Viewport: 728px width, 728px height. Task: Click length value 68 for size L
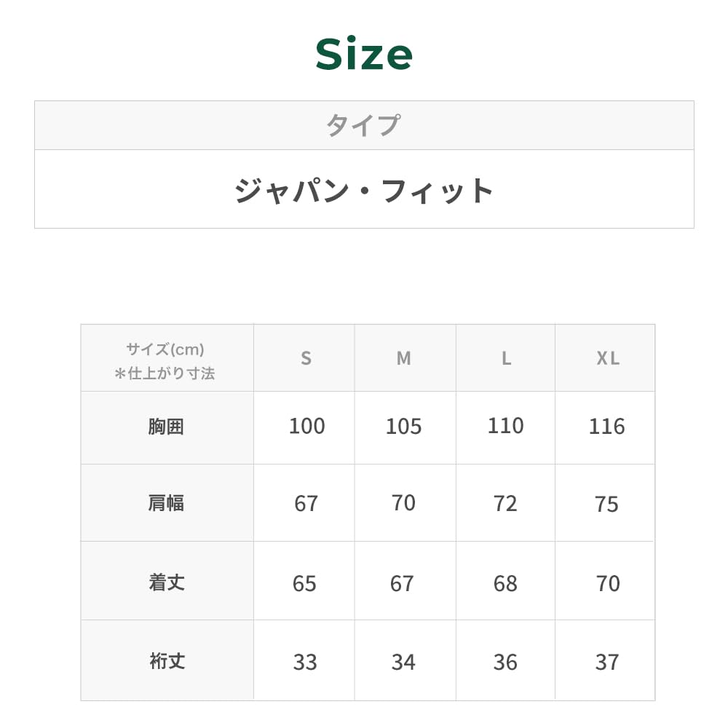pyautogui.click(x=505, y=583)
